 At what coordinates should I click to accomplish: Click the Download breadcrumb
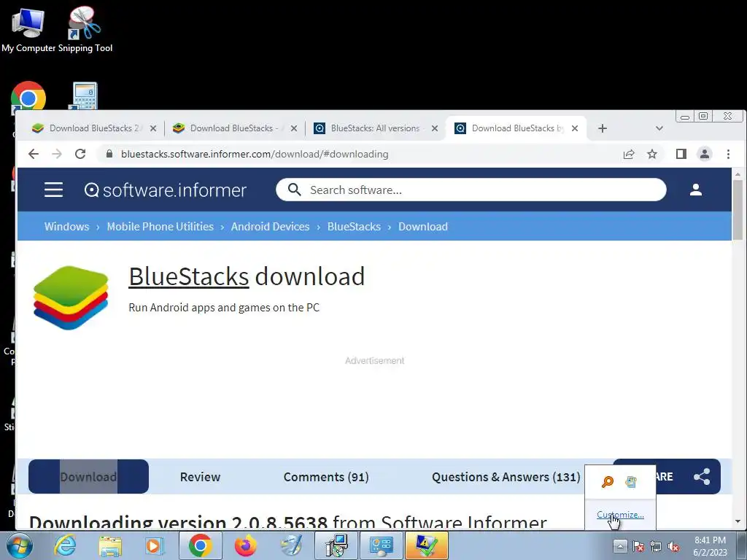point(423,226)
